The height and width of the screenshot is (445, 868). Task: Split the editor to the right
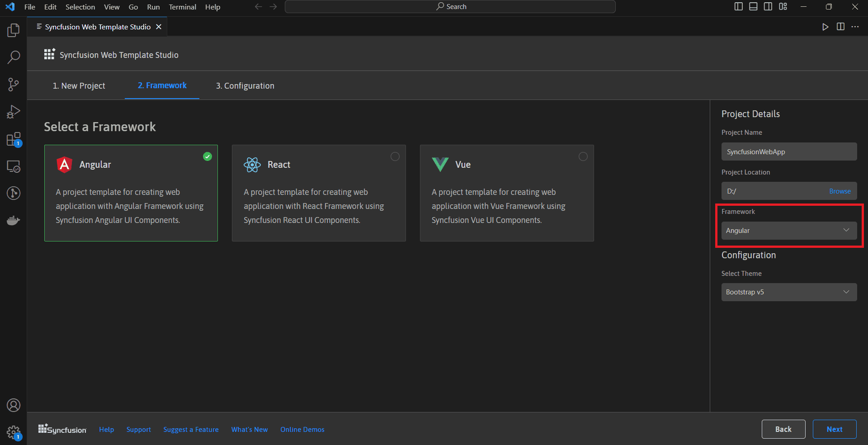(x=840, y=27)
